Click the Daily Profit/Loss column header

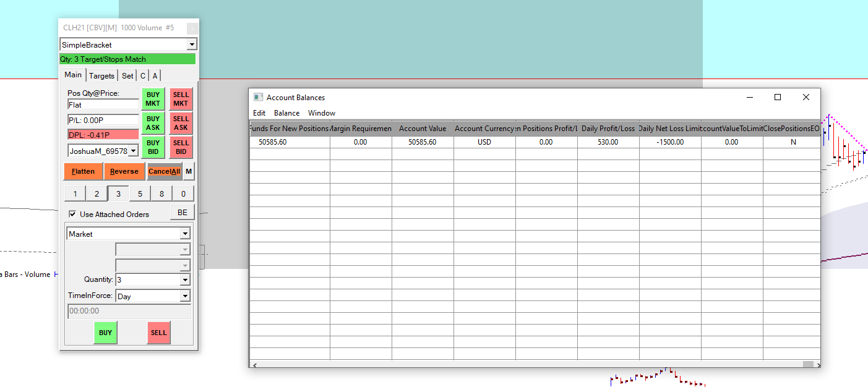click(x=608, y=129)
